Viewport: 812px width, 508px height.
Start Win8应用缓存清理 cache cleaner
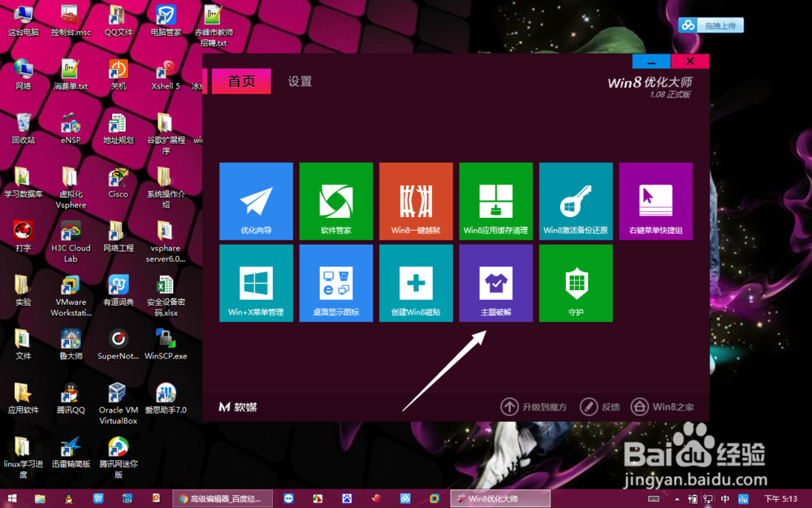496,201
